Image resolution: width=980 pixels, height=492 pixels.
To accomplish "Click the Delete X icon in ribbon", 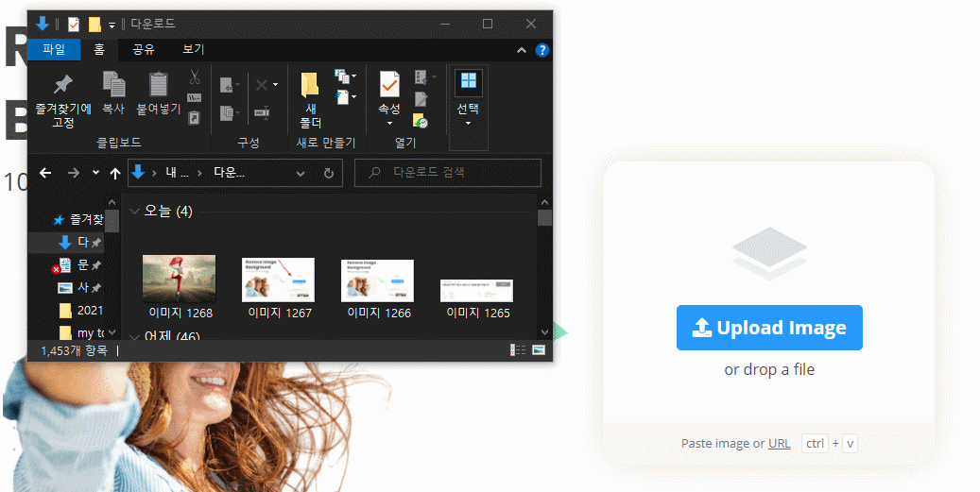I will (262, 84).
